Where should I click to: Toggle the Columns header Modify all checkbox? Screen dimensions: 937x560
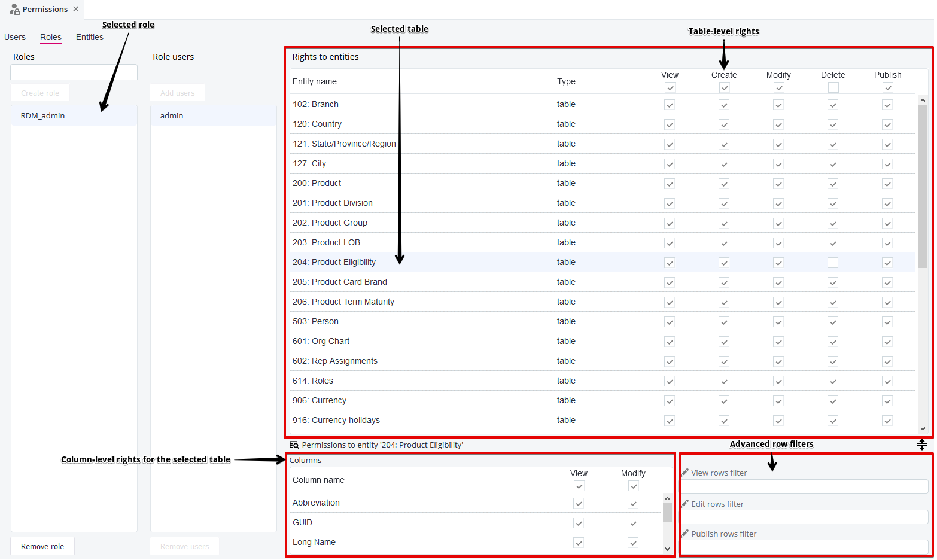pos(634,486)
